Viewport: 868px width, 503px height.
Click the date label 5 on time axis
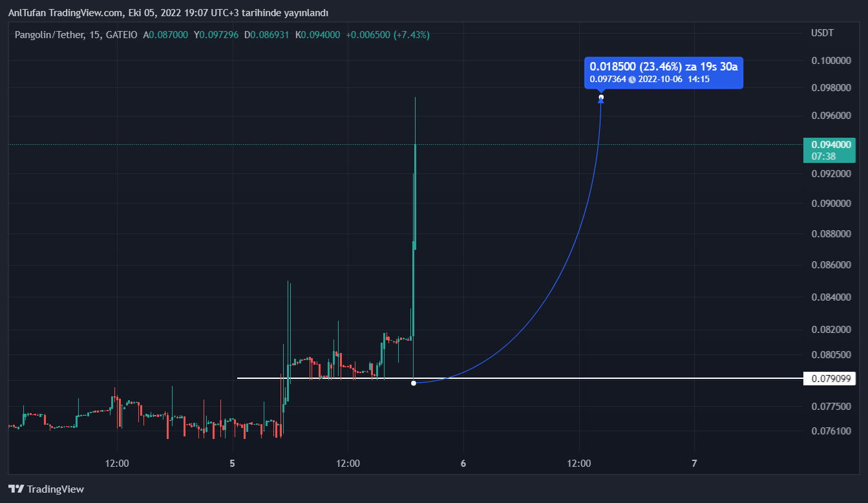point(232,464)
